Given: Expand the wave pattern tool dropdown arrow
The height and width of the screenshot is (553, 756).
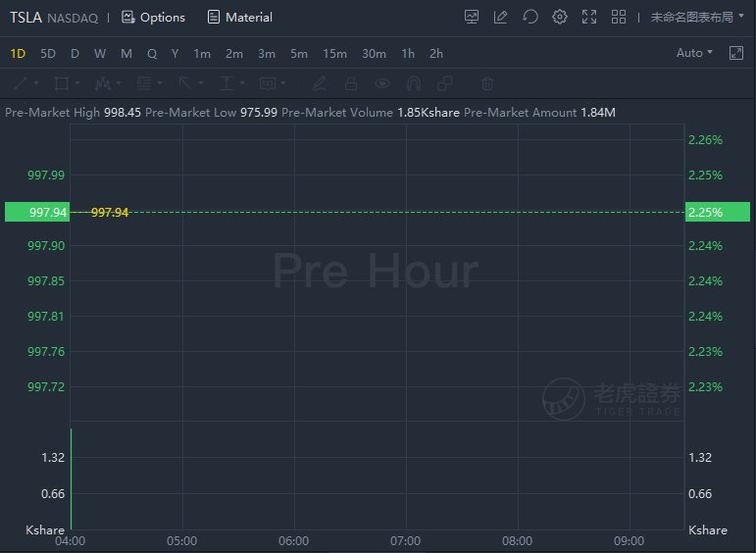Looking at the screenshot, I should point(119,83).
